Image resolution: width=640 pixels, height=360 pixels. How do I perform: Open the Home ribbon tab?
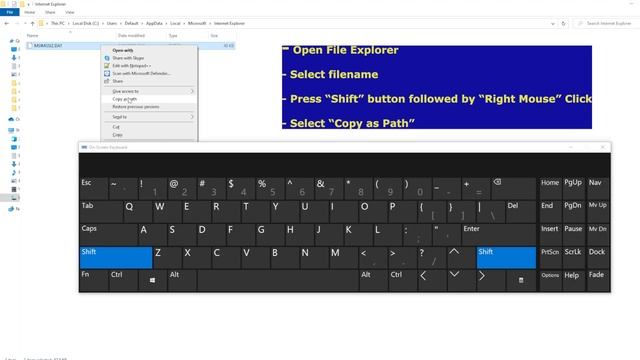(x=30, y=12)
